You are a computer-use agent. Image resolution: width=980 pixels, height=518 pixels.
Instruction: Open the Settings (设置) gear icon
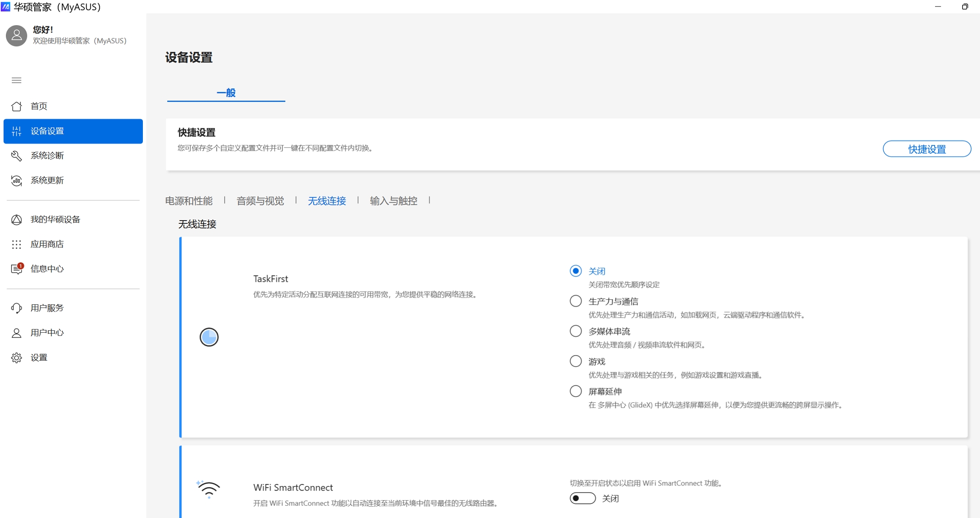point(16,357)
